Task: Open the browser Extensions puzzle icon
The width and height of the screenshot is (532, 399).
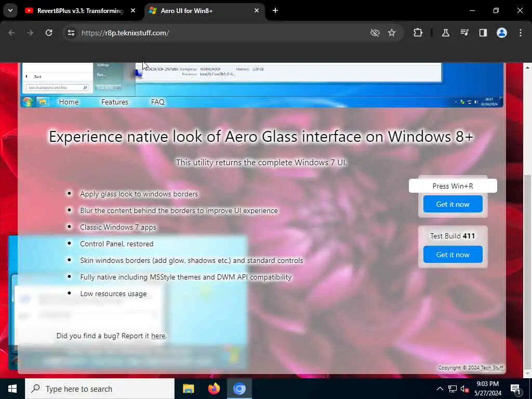Action: click(x=418, y=33)
